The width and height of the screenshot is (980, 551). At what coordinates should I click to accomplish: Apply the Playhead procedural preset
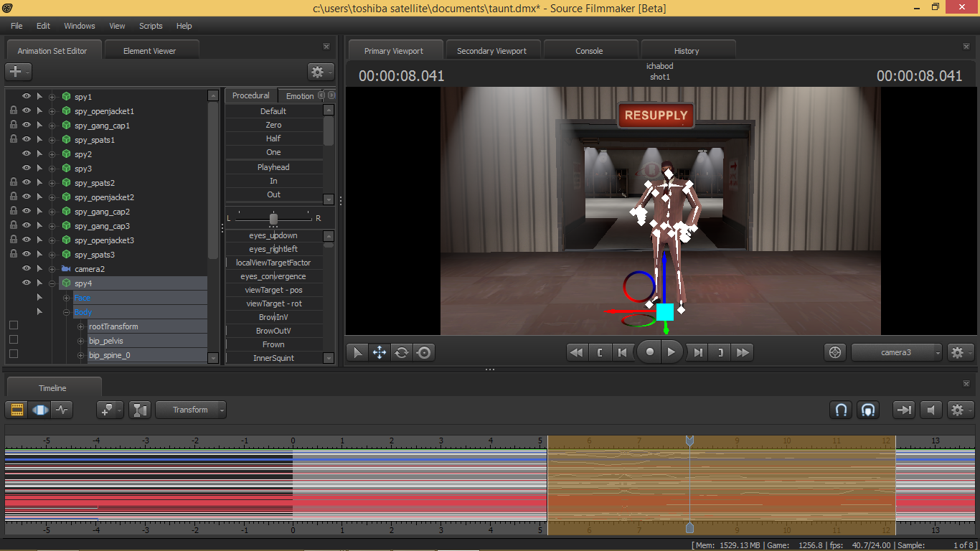click(x=273, y=167)
